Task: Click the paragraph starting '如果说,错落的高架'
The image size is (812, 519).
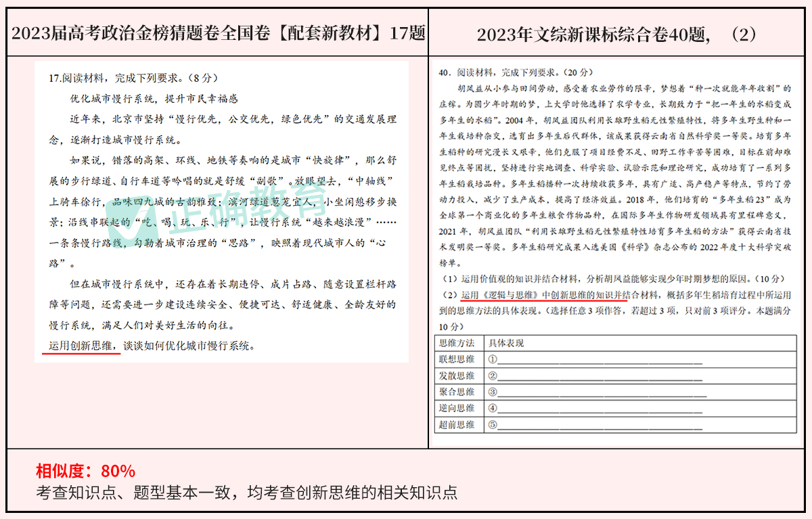Action: (223, 212)
